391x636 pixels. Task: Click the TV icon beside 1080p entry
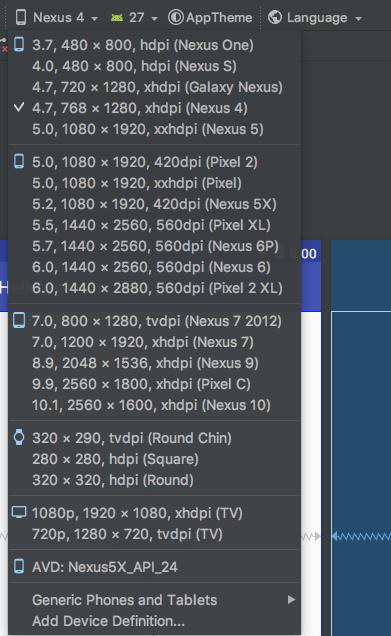click(x=19, y=512)
